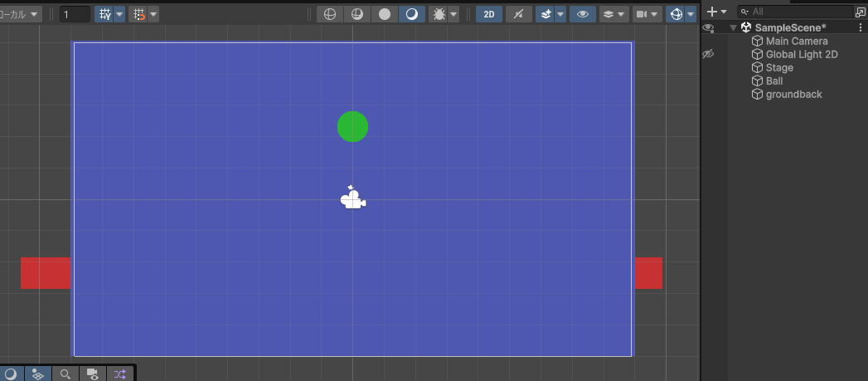The width and height of the screenshot is (868, 381).
Task: Select the left red block in scene
Action: [46, 273]
